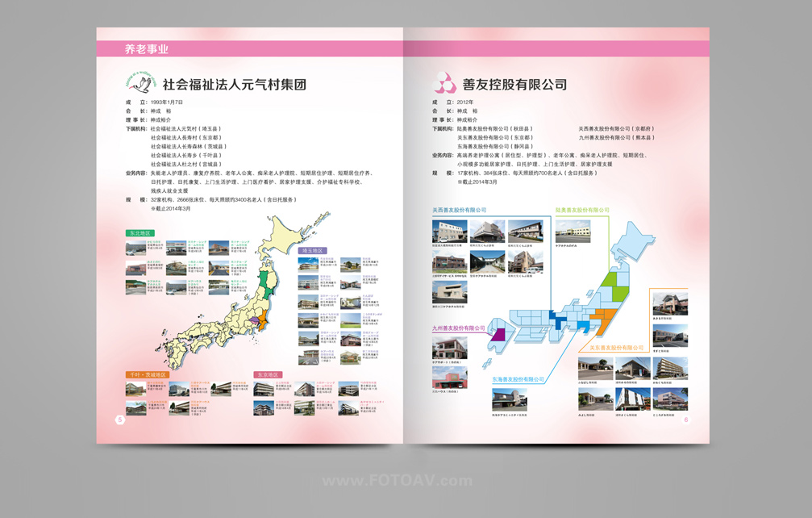Click the ※截止2014年3月 note on the 元气村集团 page
Screen dimensions: 812x518
click(171, 208)
